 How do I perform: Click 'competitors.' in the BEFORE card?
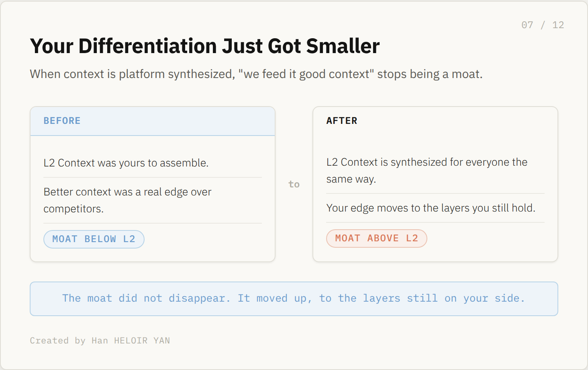(73, 209)
